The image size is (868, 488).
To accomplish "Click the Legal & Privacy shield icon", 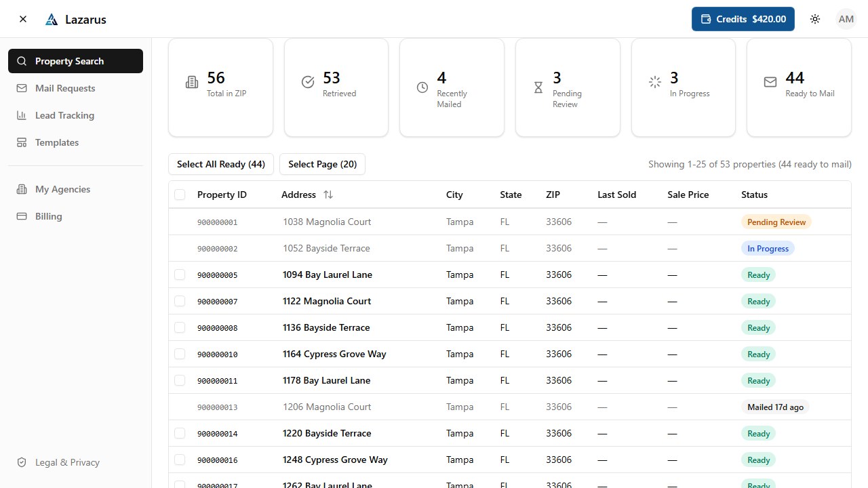I will click(x=22, y=462).
